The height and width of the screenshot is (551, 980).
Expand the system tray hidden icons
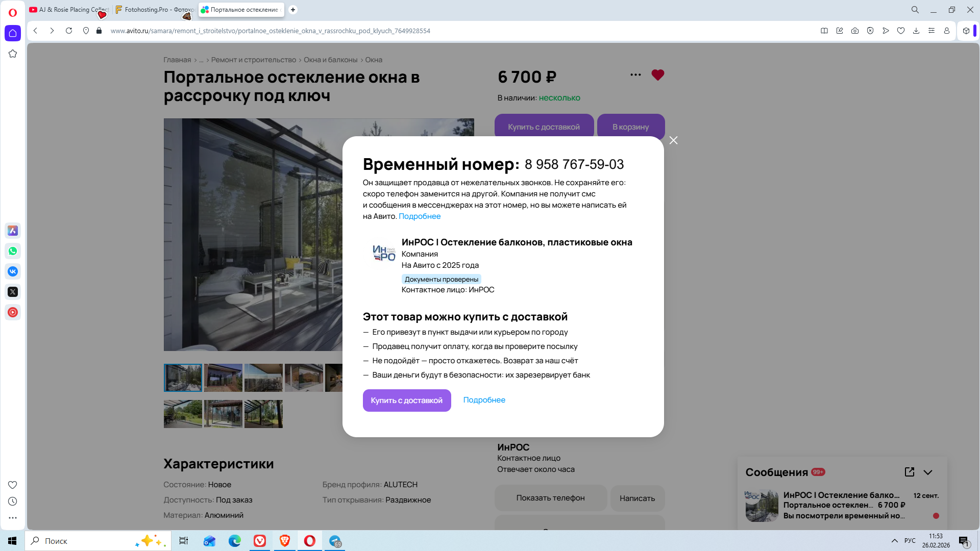click(894, 541)
